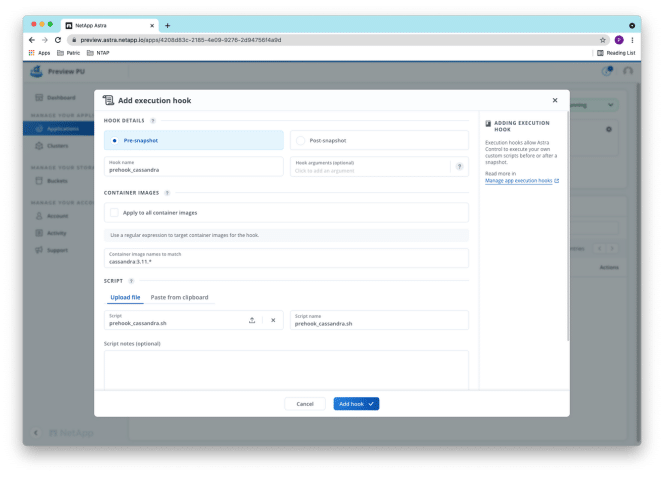
Task: Click the gear settings icon behind dialog
Action: pyautogui.click(x=609, y=129)
